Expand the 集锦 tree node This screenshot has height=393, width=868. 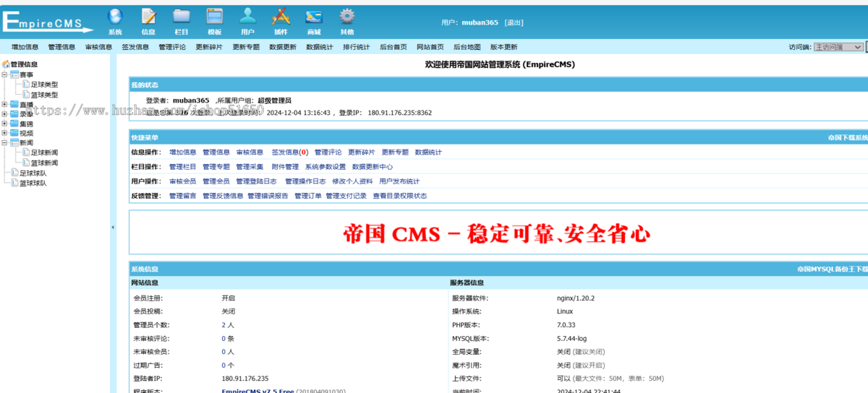click(x=5, y=124)
